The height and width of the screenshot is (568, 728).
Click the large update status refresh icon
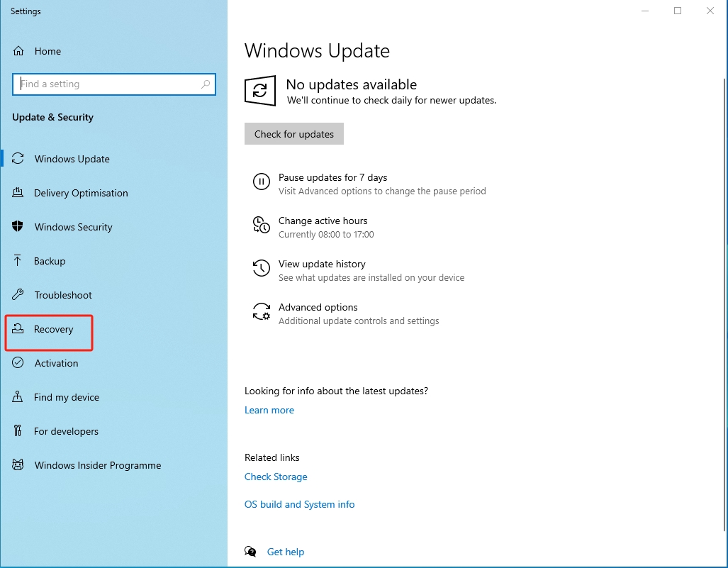coord(260,91)
